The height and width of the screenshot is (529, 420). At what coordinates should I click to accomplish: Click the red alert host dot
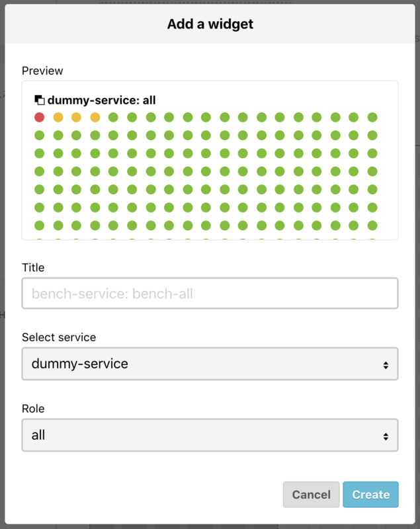point(38,118)
